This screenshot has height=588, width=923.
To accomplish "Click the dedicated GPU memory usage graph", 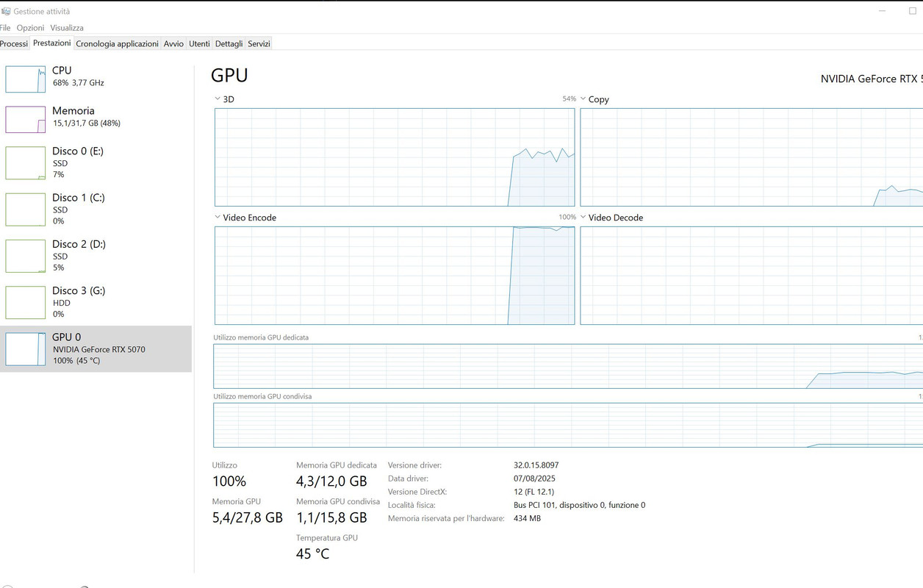I will tap(568, 366).
